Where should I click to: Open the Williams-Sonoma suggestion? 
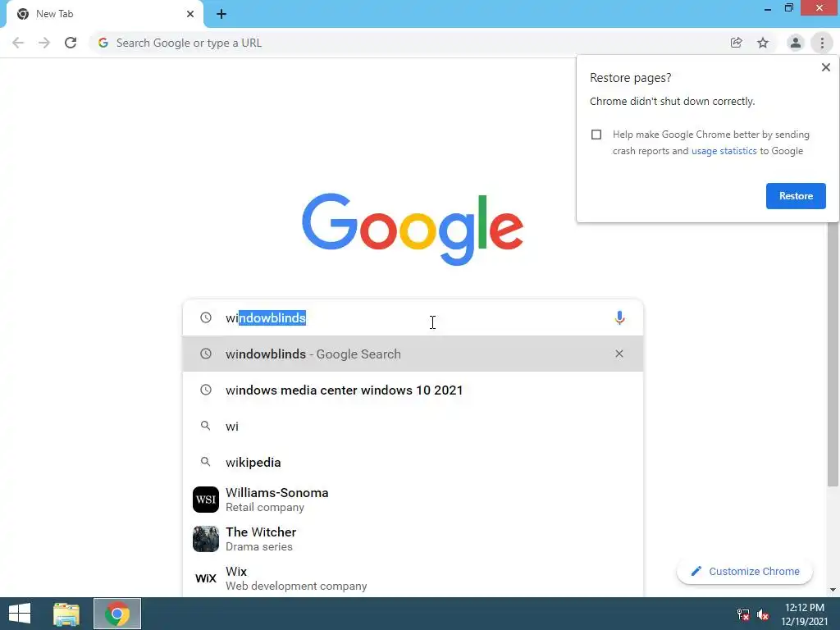pos(413,500)
